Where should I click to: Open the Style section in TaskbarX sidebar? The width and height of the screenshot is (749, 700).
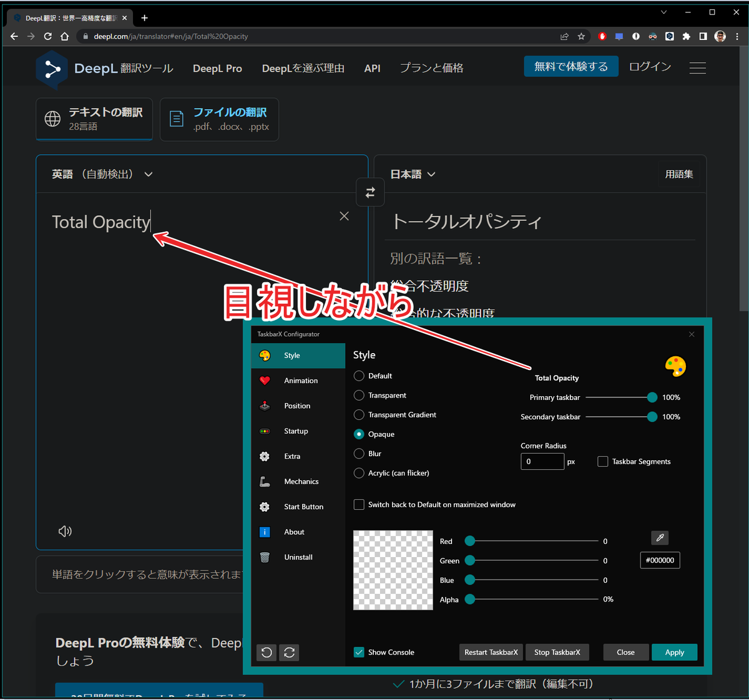click(x=298, y=356)
